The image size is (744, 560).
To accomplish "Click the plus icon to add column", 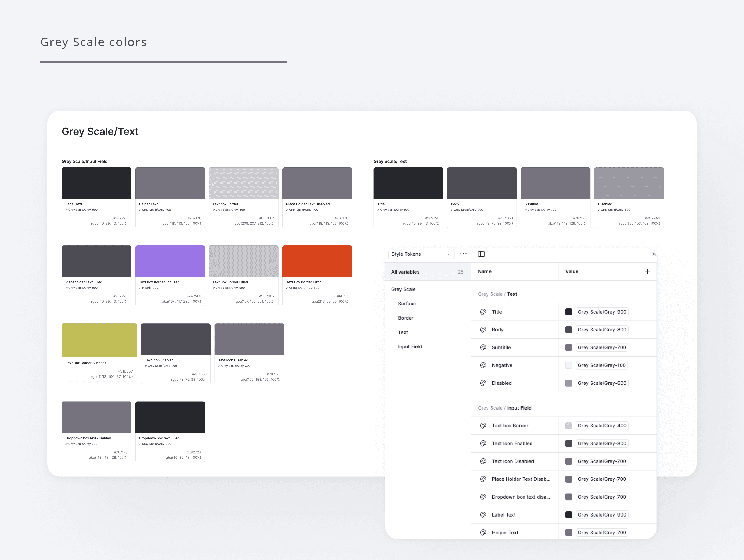I will click(x=647, y=271).
